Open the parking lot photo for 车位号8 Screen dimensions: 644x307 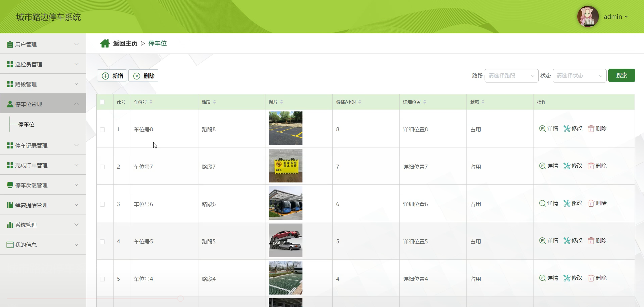(x=286, y=128)
